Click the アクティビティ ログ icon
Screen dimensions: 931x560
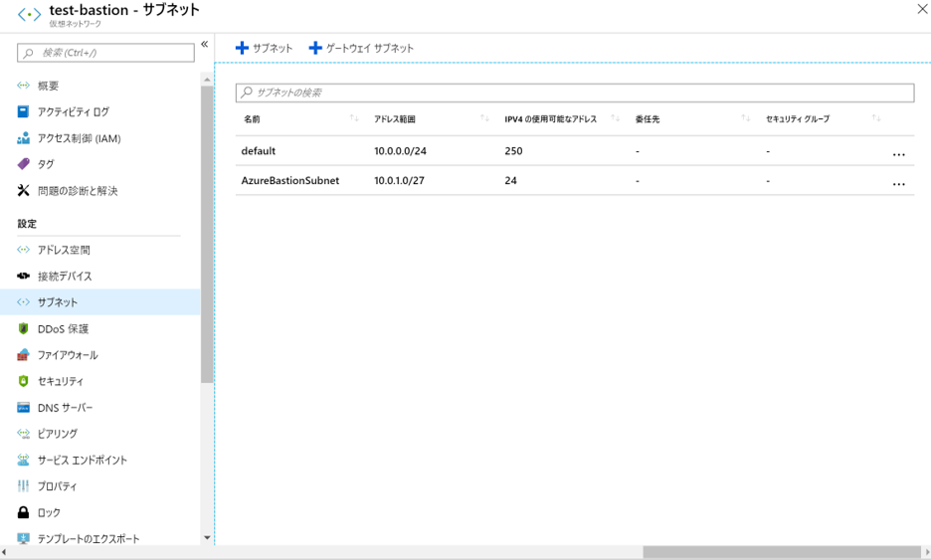pyautogui.click(x=23, y=111)
